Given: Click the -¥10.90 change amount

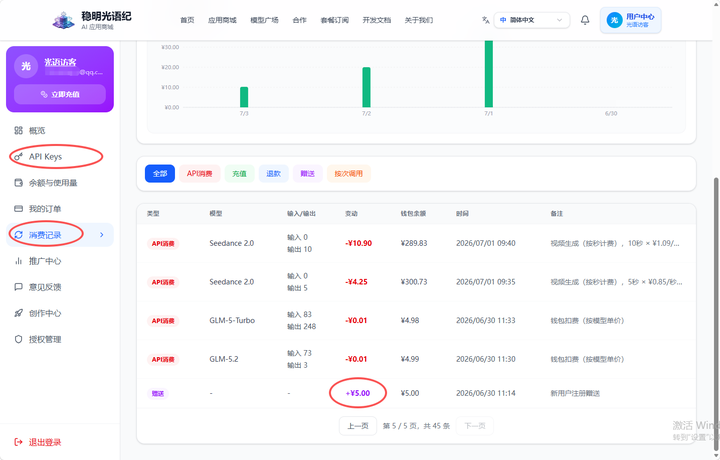Looking at the screenshot, I should coord(359,243).
